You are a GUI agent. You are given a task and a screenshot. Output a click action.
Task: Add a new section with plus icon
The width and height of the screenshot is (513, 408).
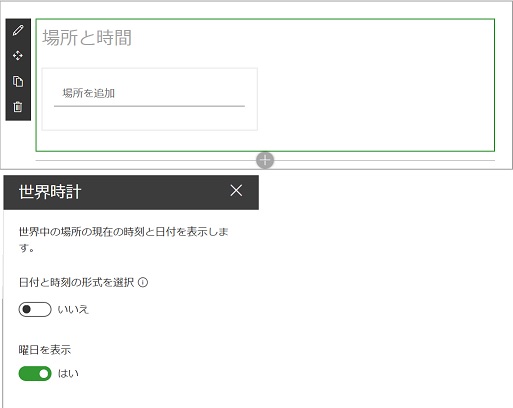tap(265, 160)
